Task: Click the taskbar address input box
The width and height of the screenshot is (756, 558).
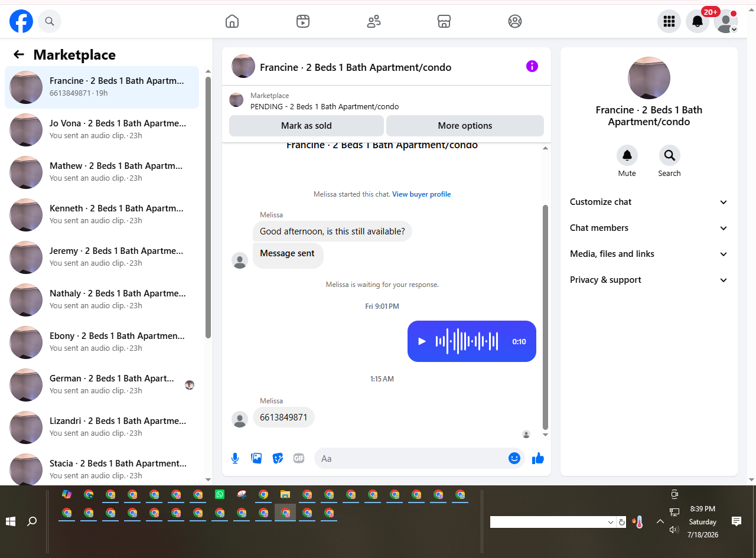Action: [x=548, y=522]
